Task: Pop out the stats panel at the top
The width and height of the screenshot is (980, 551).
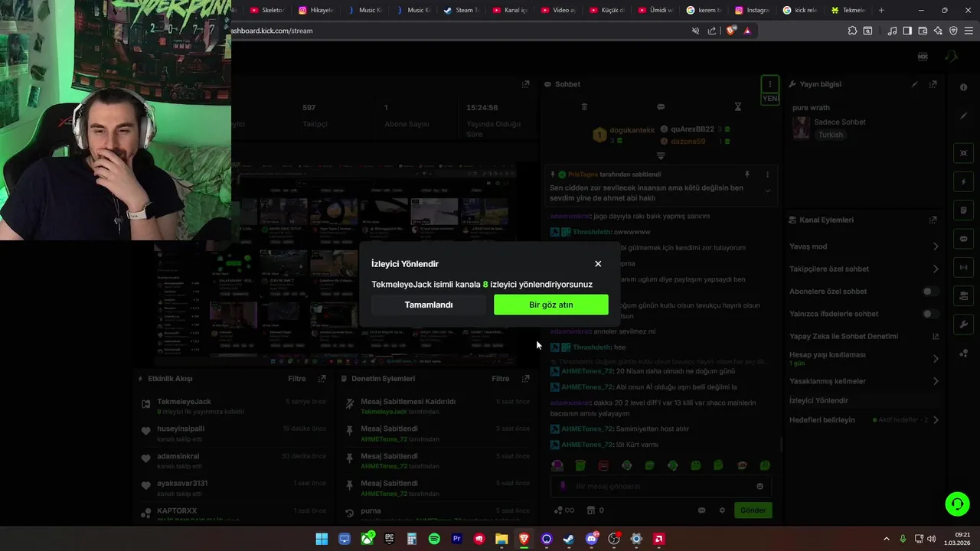Action: (525, 84)
